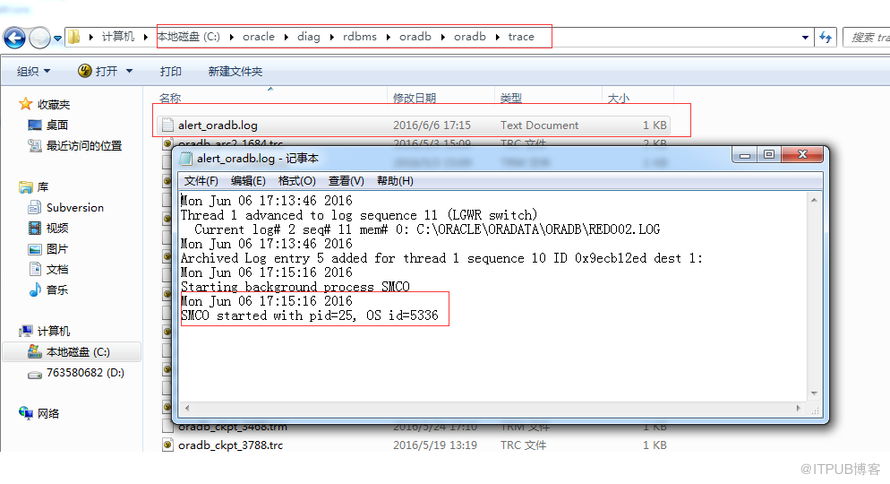Viewport: 890px width, 484px height.
Task: Select the rdbms breadcrumb segment
Action: (x=359, y=37)
